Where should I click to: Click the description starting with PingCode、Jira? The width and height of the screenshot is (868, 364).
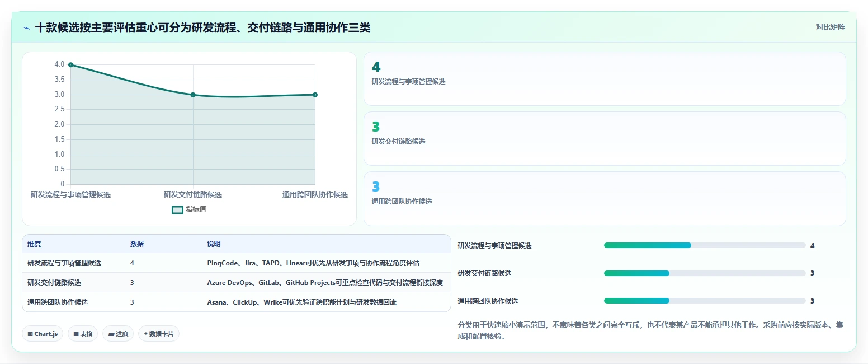pyautogui.click(x=313, y=263)
